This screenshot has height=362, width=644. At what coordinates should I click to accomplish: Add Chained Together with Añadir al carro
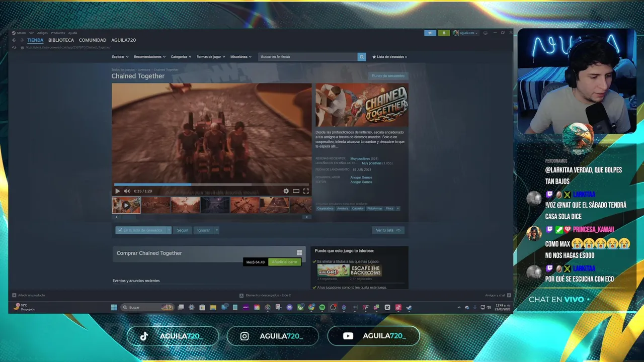pos(285,262)
